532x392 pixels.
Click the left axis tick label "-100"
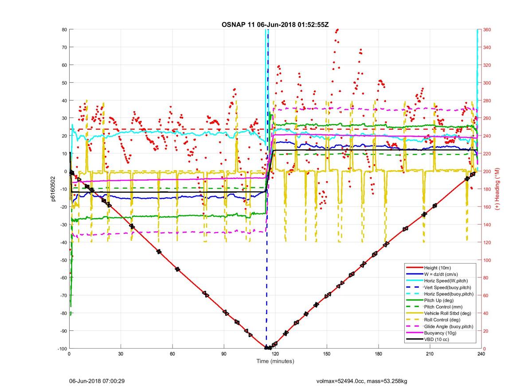click(61, 349)
